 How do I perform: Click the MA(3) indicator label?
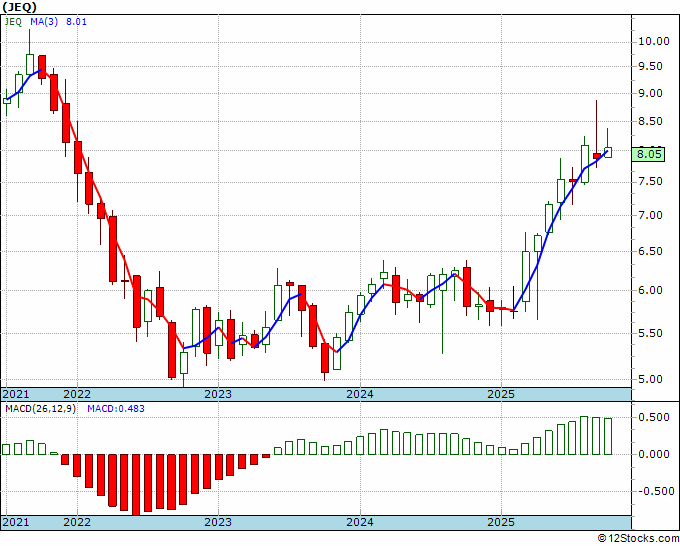point(44,22)
